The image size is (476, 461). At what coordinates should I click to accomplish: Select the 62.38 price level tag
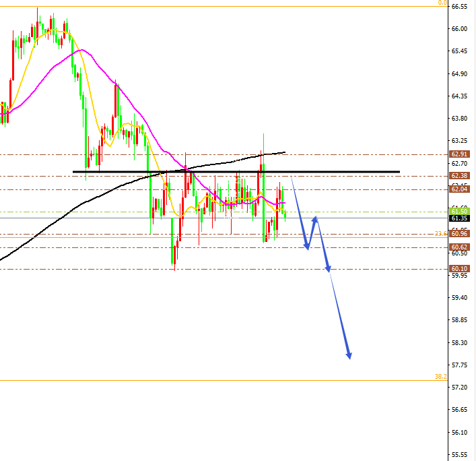[x=459, y=176]
